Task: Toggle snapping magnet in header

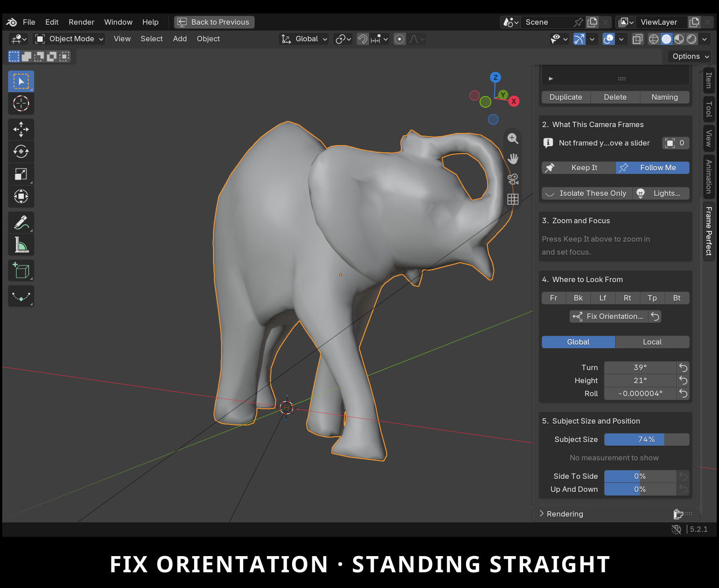Action: tap(362, 39)
